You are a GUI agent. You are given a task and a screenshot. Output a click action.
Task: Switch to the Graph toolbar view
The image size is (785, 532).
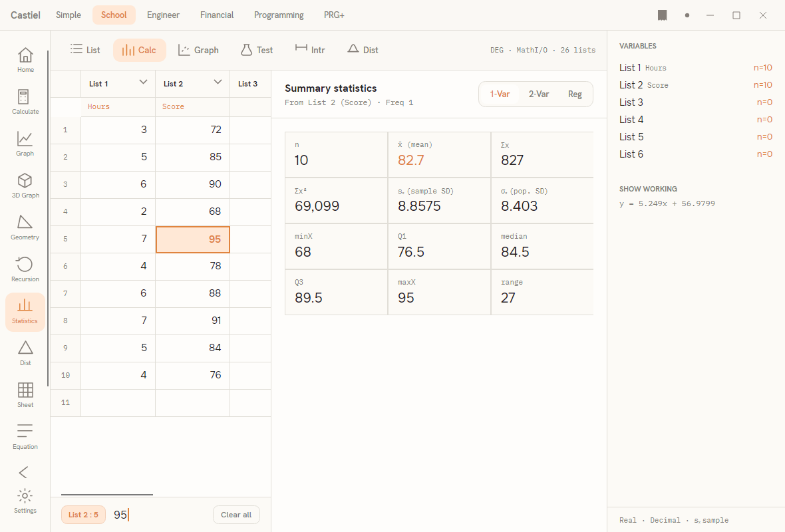pos(198,50)
